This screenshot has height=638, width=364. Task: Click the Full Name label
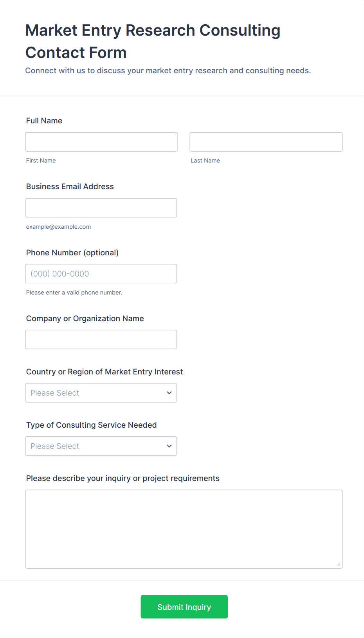click(x=44, y=121)
